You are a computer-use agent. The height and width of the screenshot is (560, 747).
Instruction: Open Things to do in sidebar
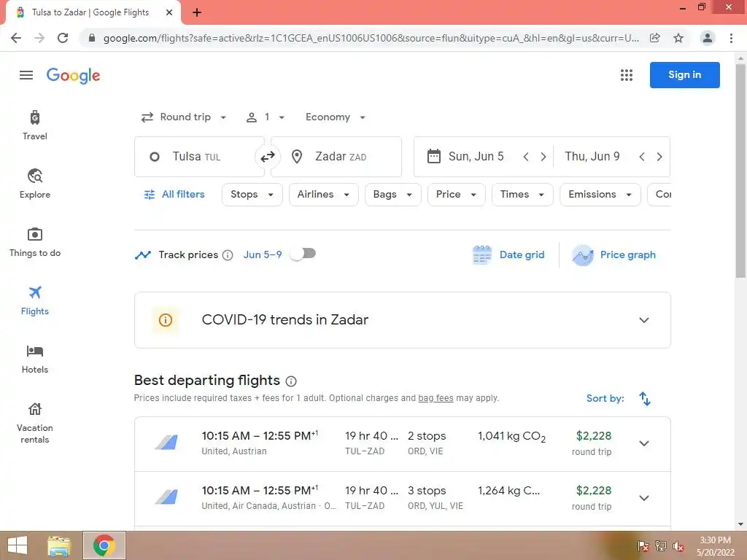click(x=35, y=242)
